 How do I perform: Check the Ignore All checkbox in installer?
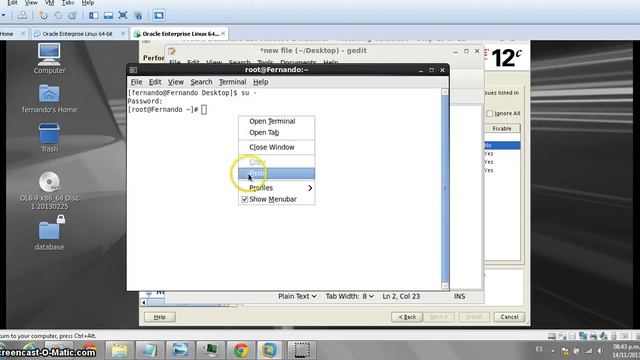(490, 113)
